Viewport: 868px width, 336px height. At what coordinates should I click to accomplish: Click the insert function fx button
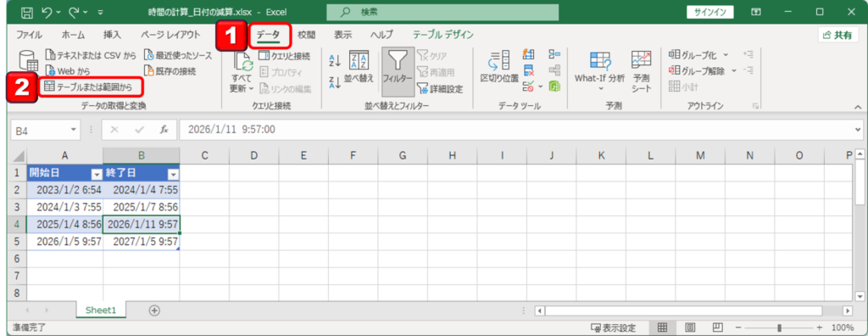click(x=164, y=130)
